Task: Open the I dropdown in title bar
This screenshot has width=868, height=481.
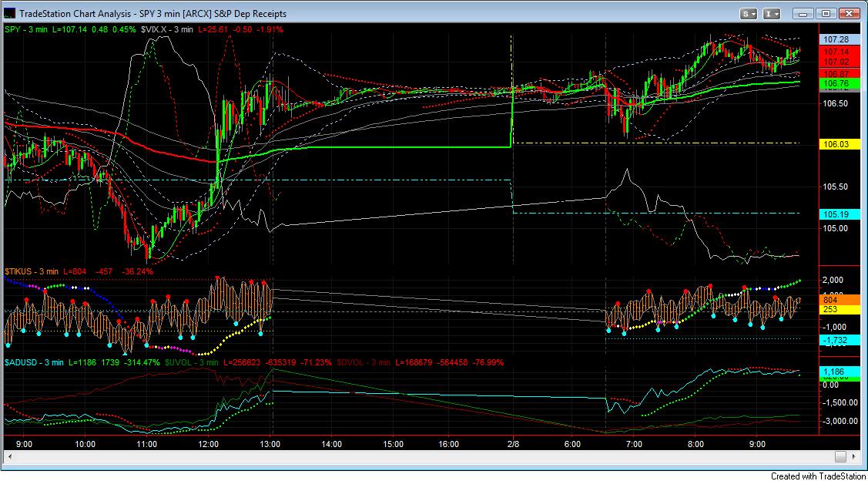Action: click(772, 13)
